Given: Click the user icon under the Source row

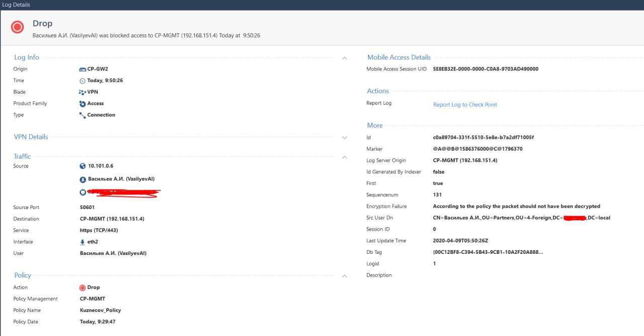Looking at the screenshot, I should point(83,179).
